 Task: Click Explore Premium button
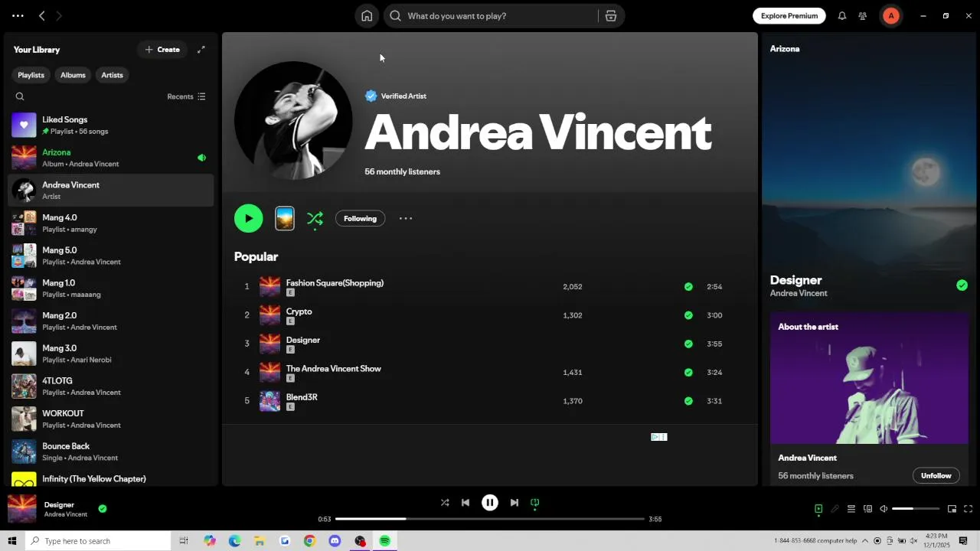click(789, 16)
